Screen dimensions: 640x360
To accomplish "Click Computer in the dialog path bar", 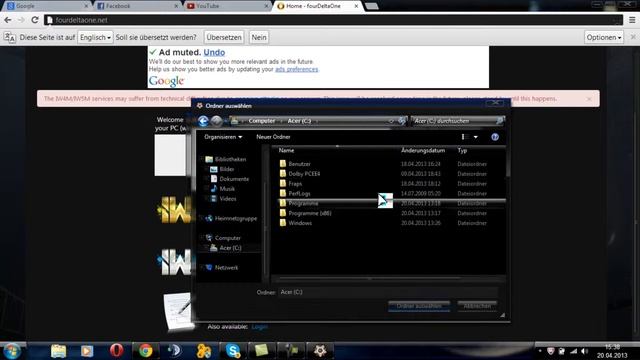I will (x=262, y=121).
